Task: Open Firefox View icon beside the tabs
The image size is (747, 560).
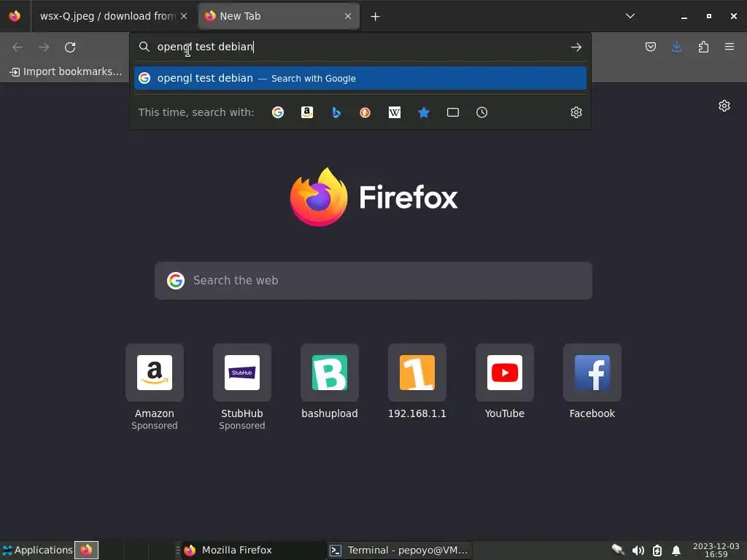Action: pos(15,16)
